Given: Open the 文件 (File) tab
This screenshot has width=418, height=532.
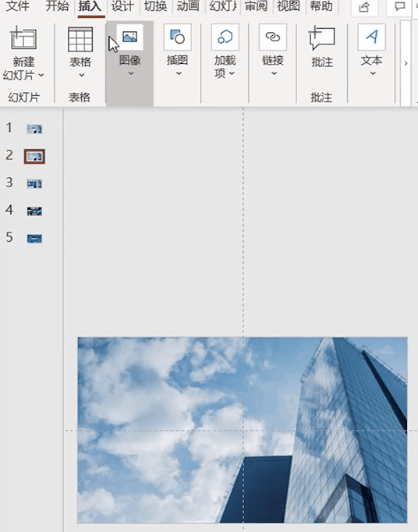Looking at the screenshot, I should pyautogui.click(x=18, y=6).
